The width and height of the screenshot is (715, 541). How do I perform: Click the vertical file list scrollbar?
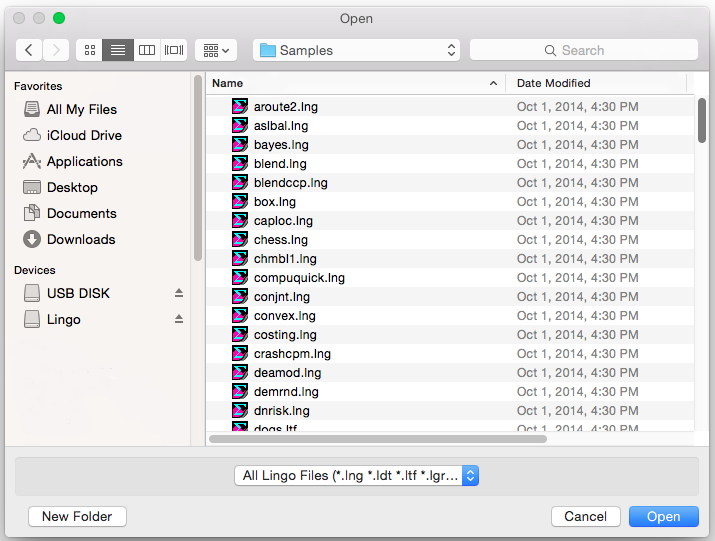point(702,120)
